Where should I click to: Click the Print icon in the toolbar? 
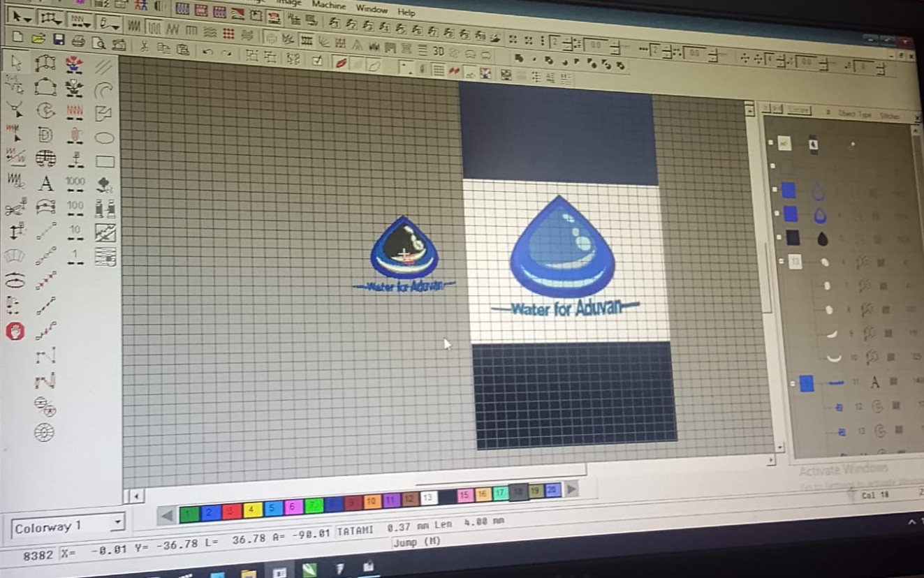78,41
